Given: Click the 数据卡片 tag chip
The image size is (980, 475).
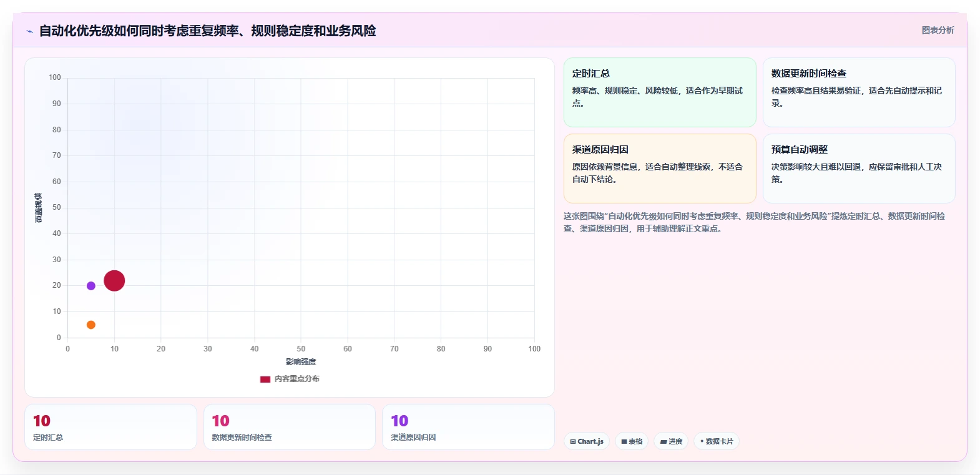Looking at the screenshot, I should (x=717, y=441).
